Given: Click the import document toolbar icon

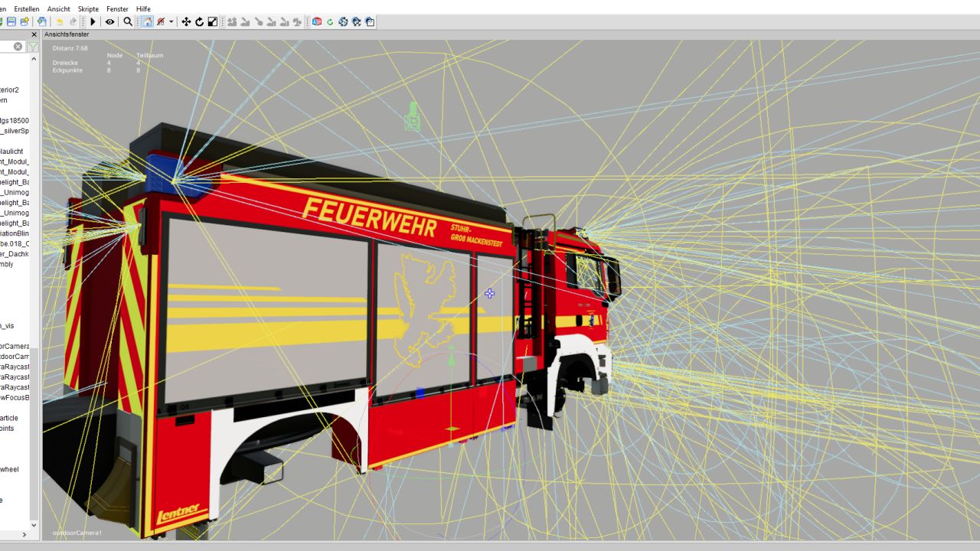Looking at the screenshot, I should tap(41, 22).
